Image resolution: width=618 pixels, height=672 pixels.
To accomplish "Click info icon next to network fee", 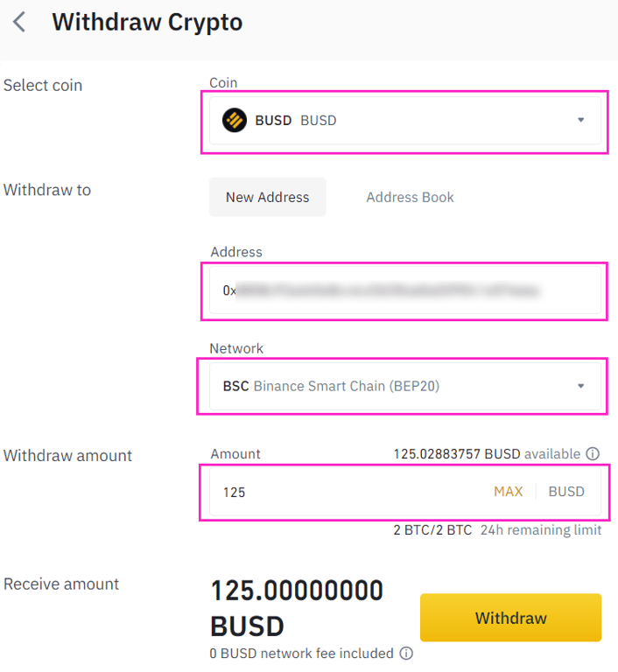I will coord(406,653).
